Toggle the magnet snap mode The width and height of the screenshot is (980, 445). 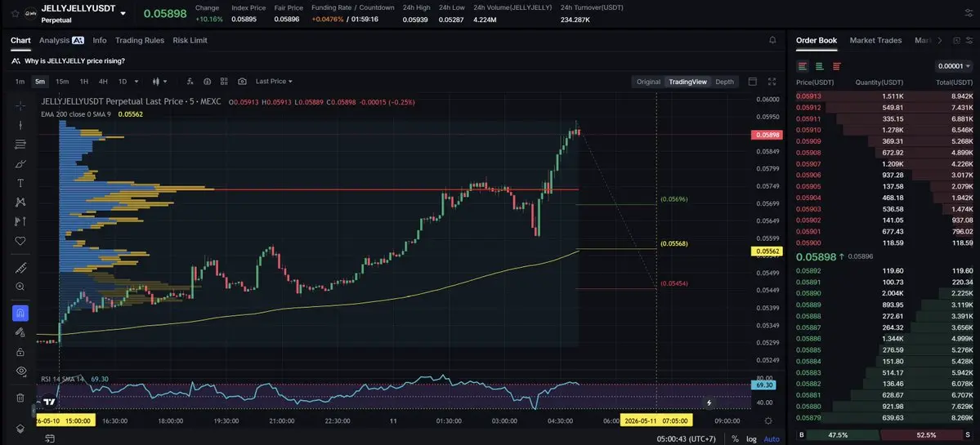[x=20, y=314]
